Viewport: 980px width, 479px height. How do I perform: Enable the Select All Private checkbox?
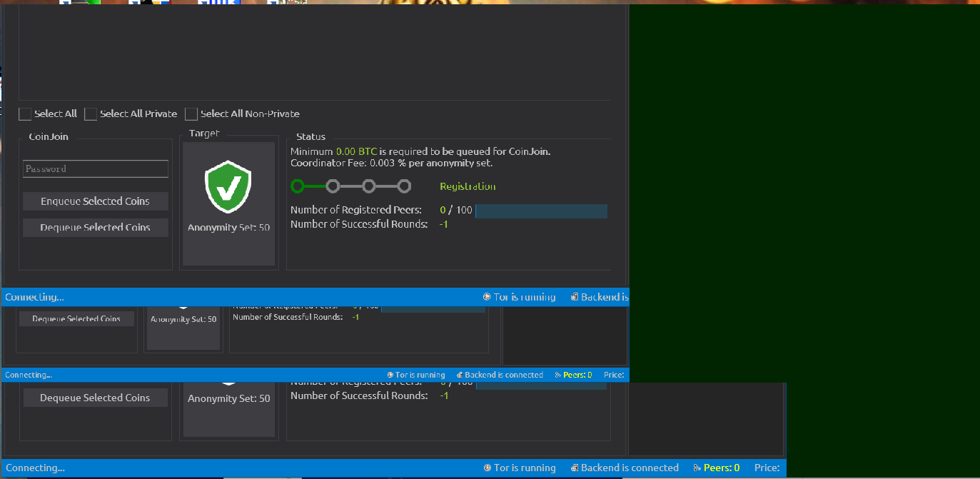(x=91, y=114)
